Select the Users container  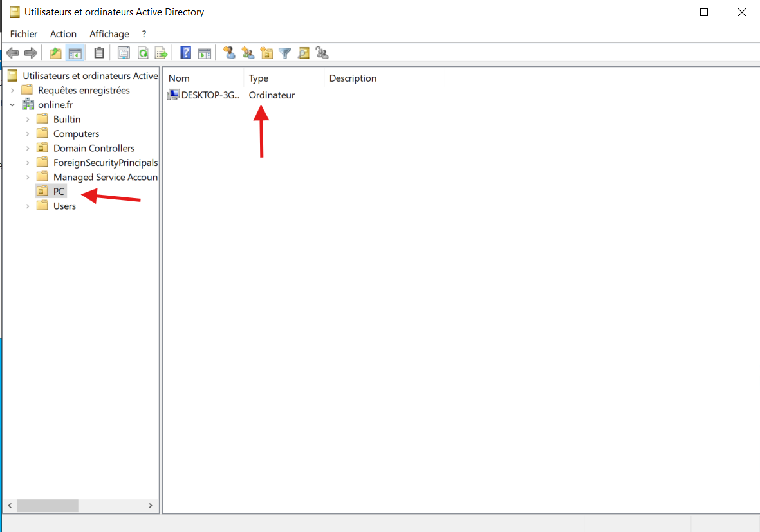(x=64, y=206)
